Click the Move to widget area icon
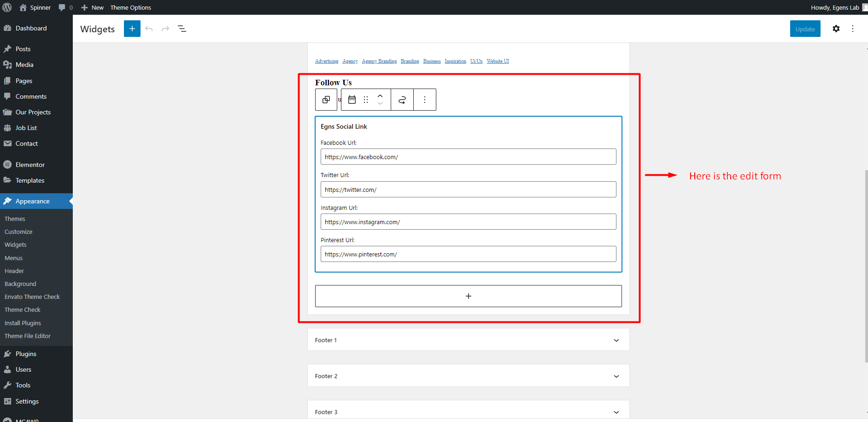 (x=402, y=100)
